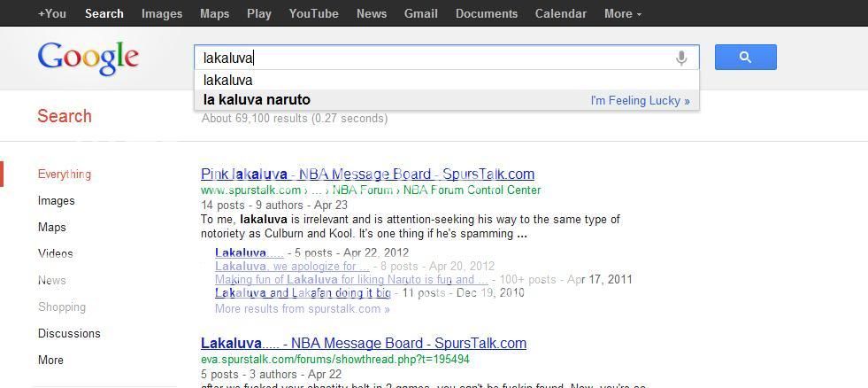Click the microphone voice search icon
This screenshot has height=388, width=868.
[x=681, y=58]
